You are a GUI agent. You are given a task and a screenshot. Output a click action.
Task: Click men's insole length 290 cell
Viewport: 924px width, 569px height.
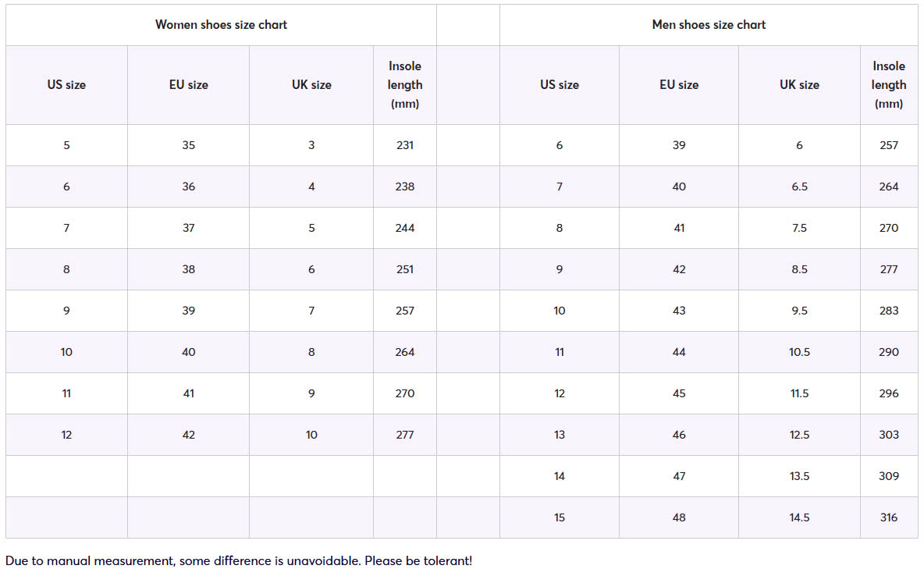tap(889, 352)
